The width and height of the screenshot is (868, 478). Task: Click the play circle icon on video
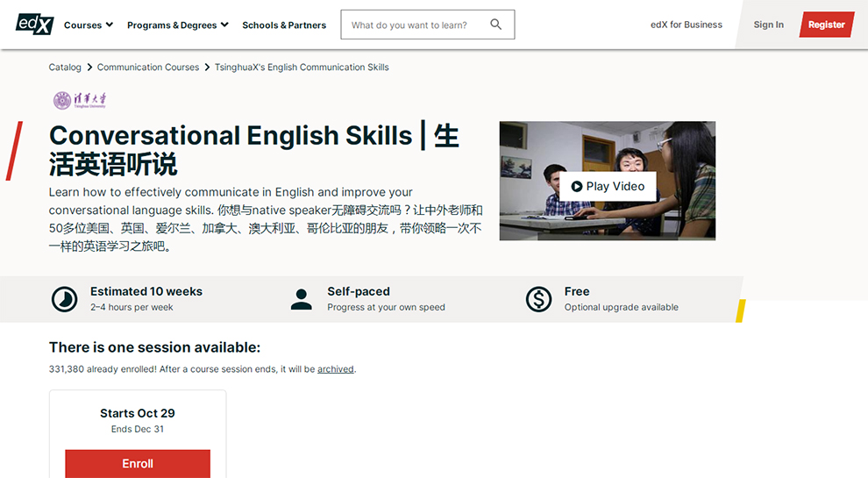coord(576,187)
